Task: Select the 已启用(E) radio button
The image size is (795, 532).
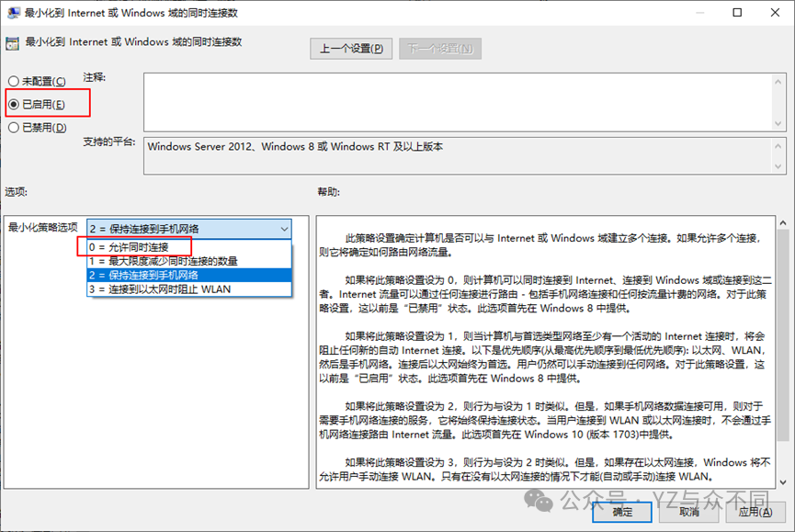Action: click(x=14, y=105)
